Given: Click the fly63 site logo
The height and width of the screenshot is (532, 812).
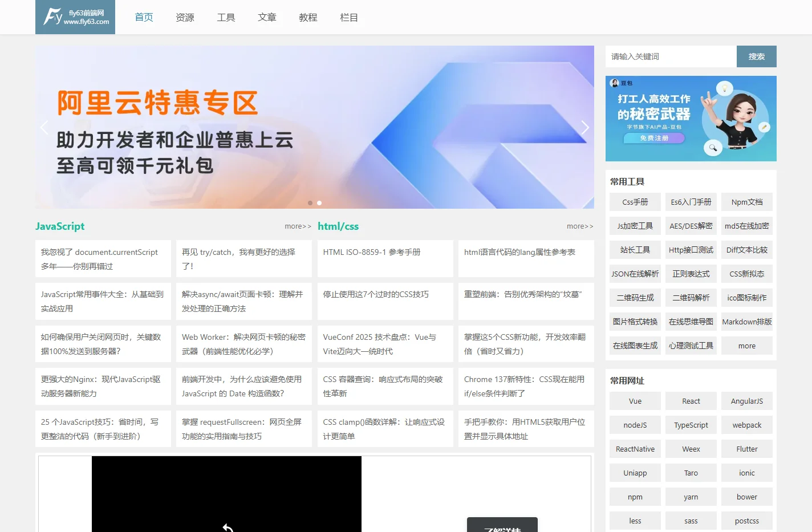Looking at the screenshot, I should click(75, 17).
